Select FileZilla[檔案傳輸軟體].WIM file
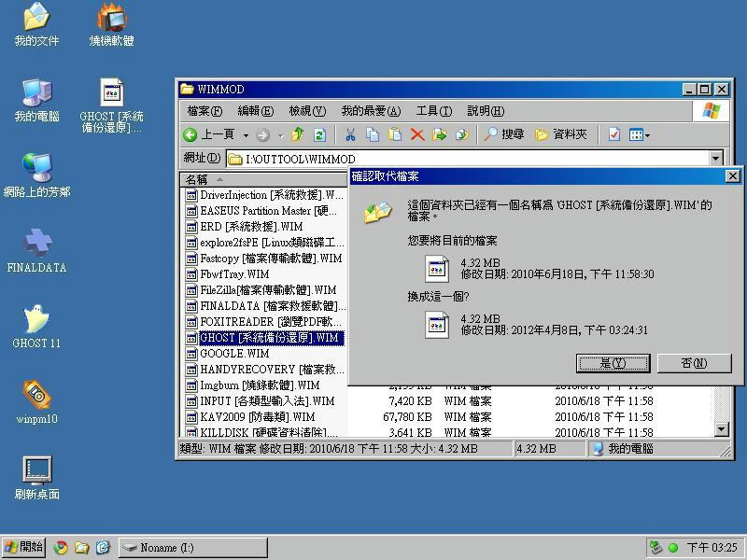The height and width of the screenshot is (560, 747). click(x=261, y=290)
